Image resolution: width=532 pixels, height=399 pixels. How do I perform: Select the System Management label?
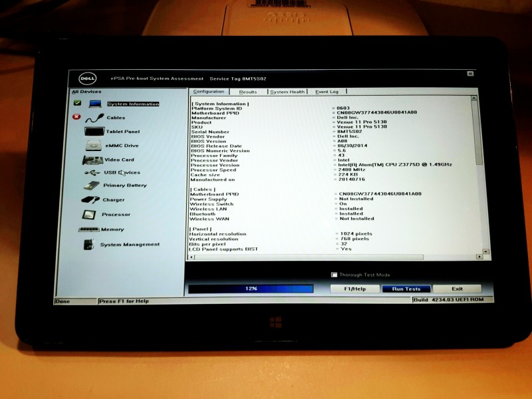point(130,244)
